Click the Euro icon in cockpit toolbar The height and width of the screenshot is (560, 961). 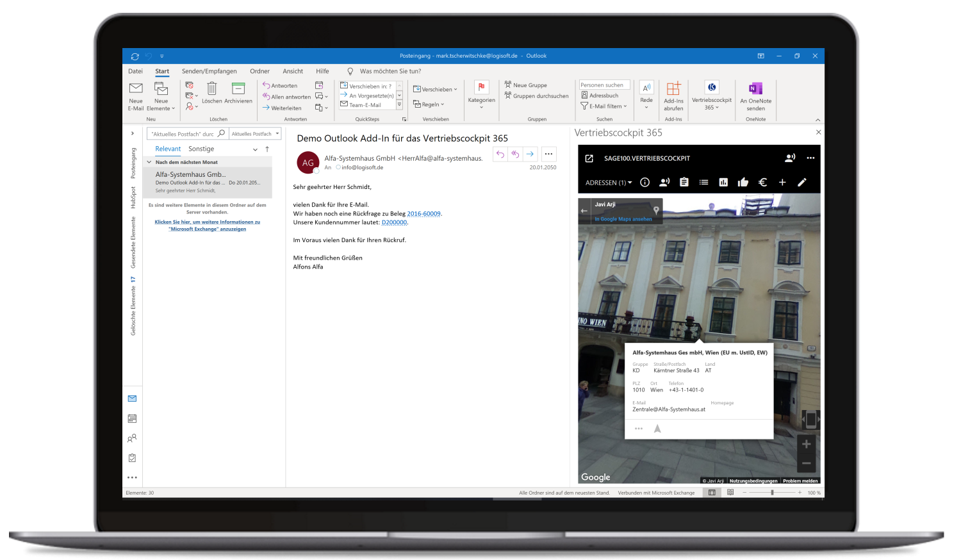762,183
